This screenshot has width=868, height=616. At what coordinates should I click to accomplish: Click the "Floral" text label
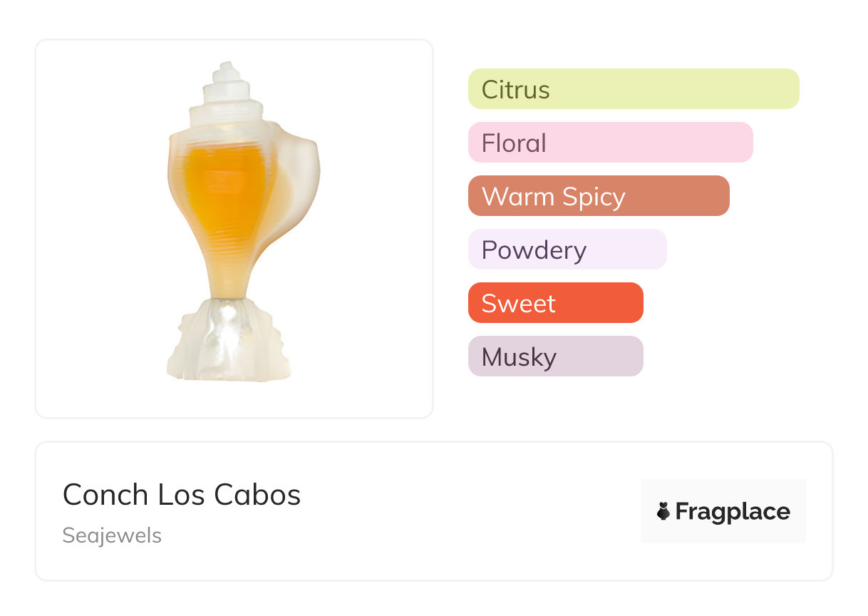[513, 143]
